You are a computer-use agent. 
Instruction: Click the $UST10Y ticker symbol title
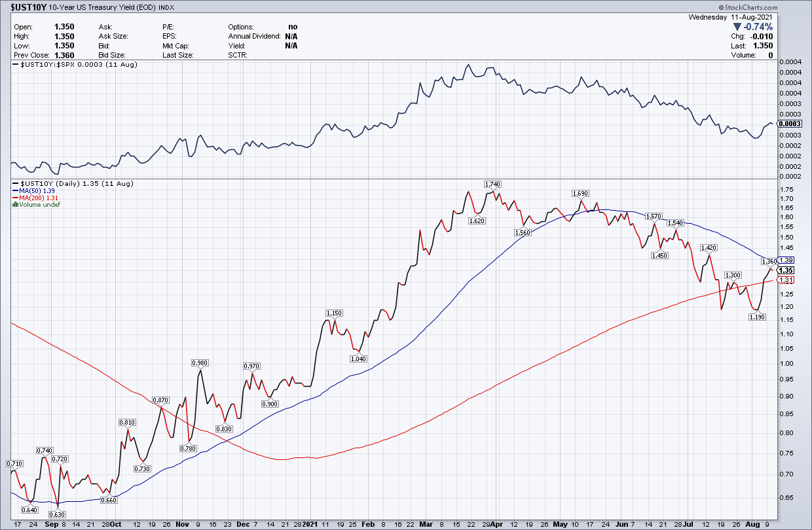click(x=24, y=7)
